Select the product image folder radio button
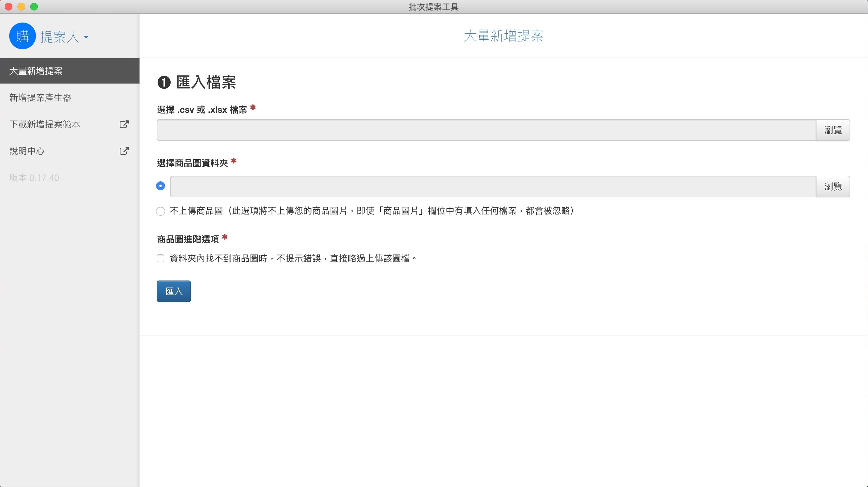868x487 pixels. click(x=161, y=186)
